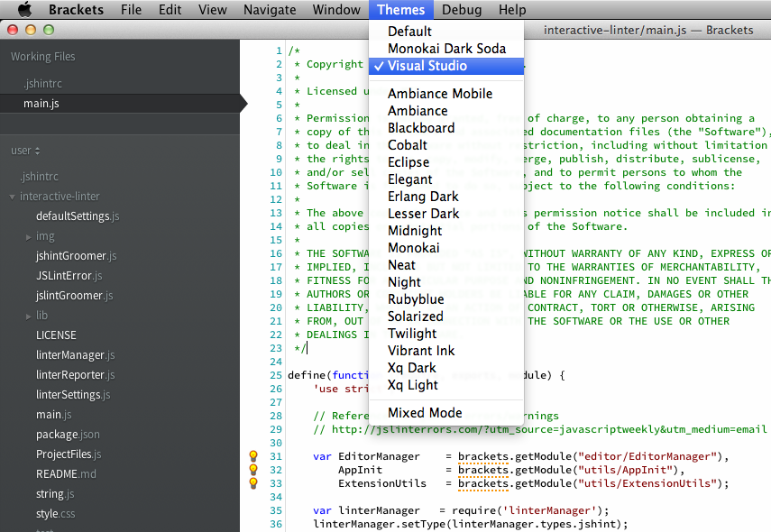Image resolution: width=771 pixels, height=532 pixels.
Task: Open the File menu
Action: (132, 10)
